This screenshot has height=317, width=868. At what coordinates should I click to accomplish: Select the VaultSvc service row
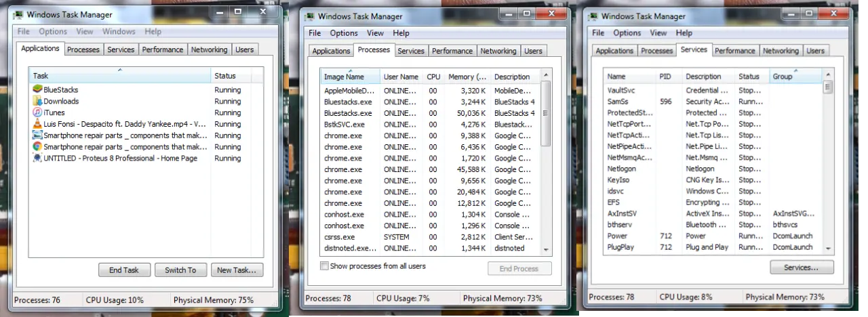coord(713,90)
